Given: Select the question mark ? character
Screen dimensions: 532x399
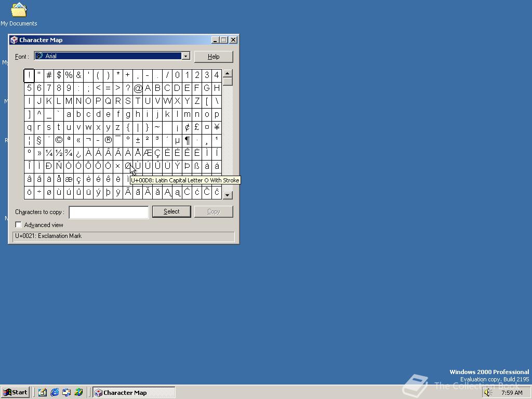Looking at the screenshot, I should [128, 88].
